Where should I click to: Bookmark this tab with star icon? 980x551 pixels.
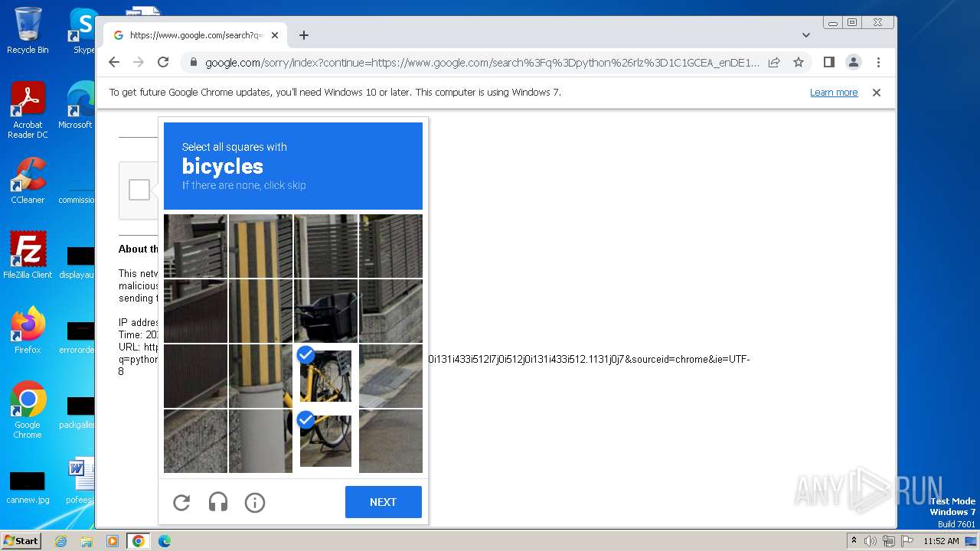pos(799,63)
